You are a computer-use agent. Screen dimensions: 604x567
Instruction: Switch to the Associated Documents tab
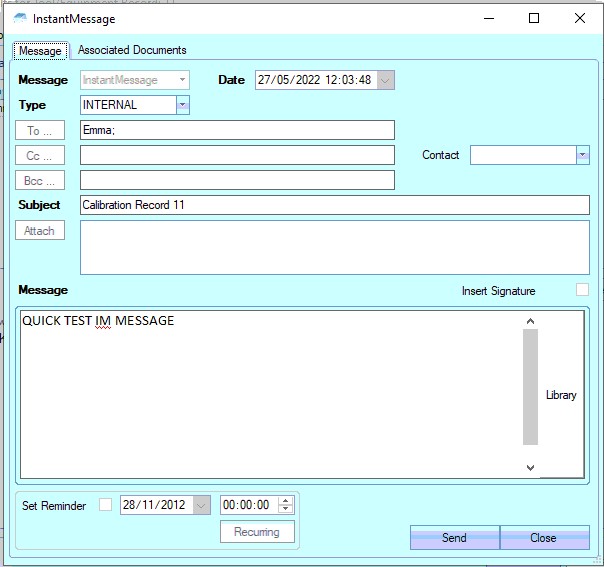point(132,50)
